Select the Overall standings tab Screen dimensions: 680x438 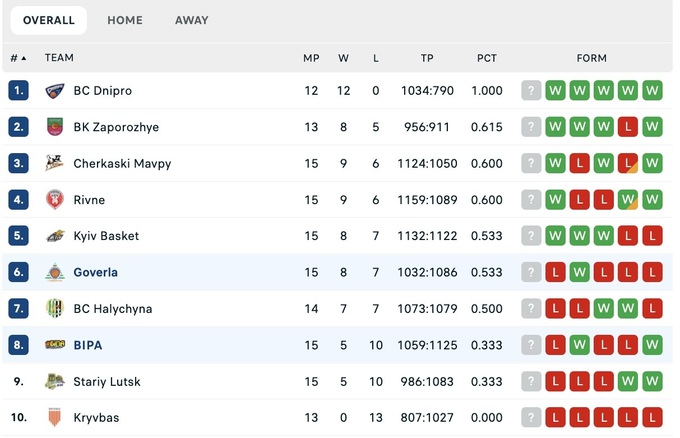pos(49,20)
